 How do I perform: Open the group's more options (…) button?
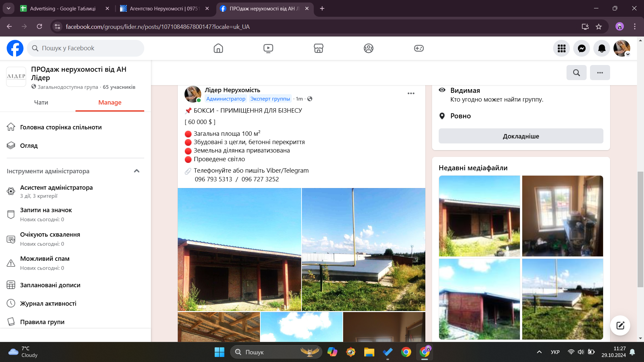(x=600, y=72)
